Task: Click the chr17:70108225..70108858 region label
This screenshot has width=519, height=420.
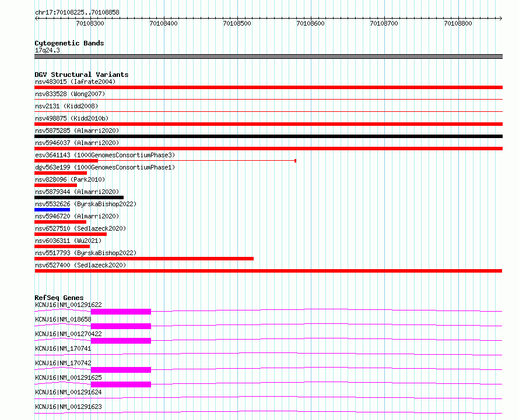Action: 77,12
